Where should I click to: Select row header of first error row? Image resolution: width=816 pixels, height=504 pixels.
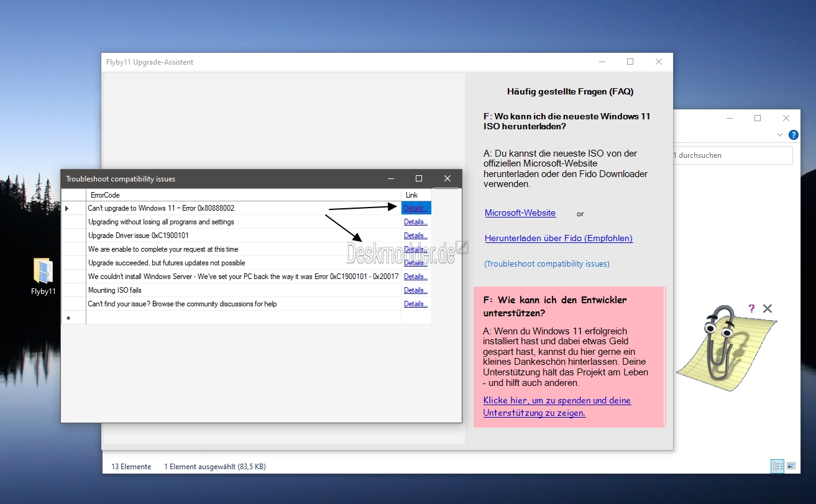click(73, 208)
